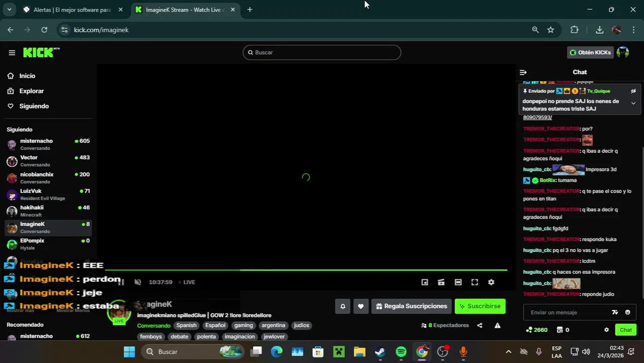Show hidden system tray icons
The image size is (644, 363).
[x=508, y=351]
